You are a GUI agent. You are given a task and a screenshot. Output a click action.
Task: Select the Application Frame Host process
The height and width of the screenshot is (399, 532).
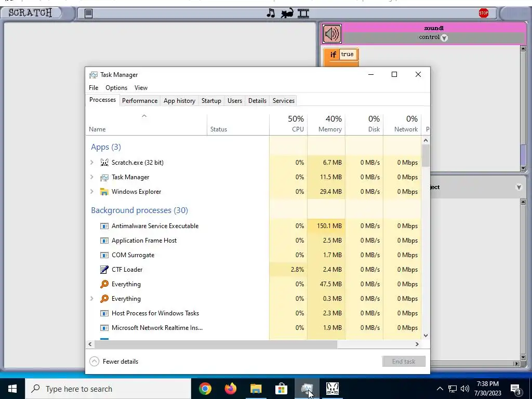pos(253,241)
